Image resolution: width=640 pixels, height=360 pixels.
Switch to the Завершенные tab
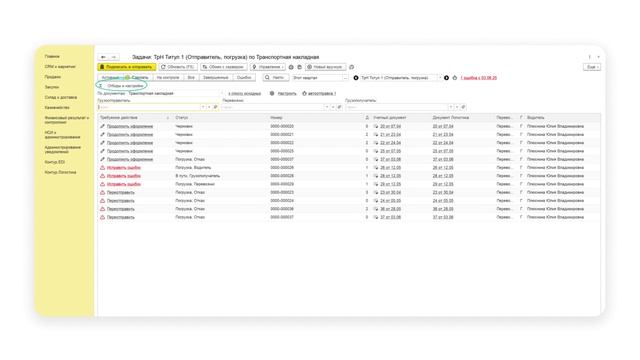tap(216, 78)
